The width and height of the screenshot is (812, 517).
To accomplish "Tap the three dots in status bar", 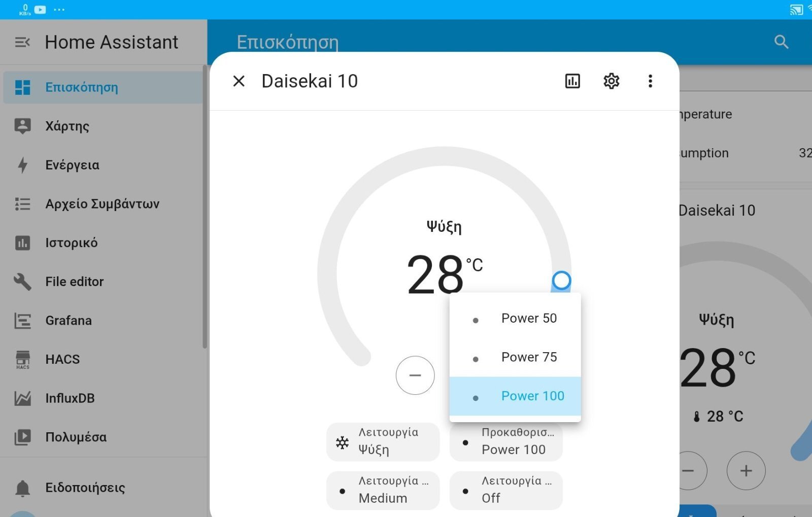I will point(59,10).
